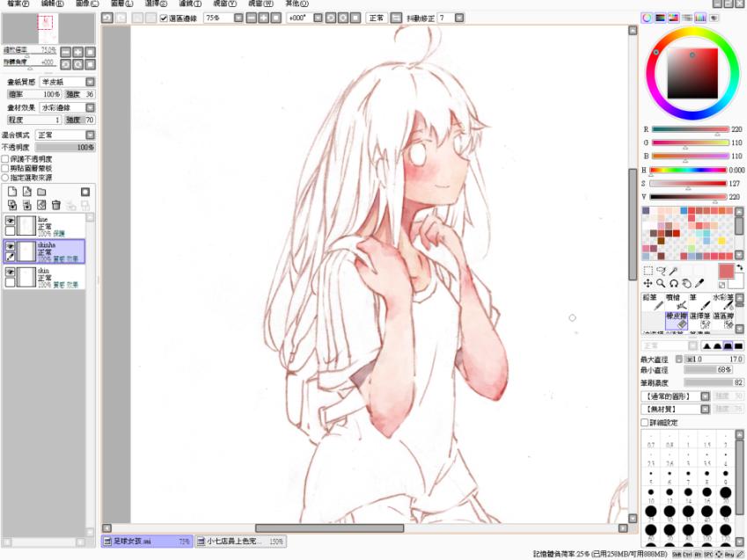
Task: Open the 通常的圓形 brush shape dropdown
Action: (x=705, y=396)
